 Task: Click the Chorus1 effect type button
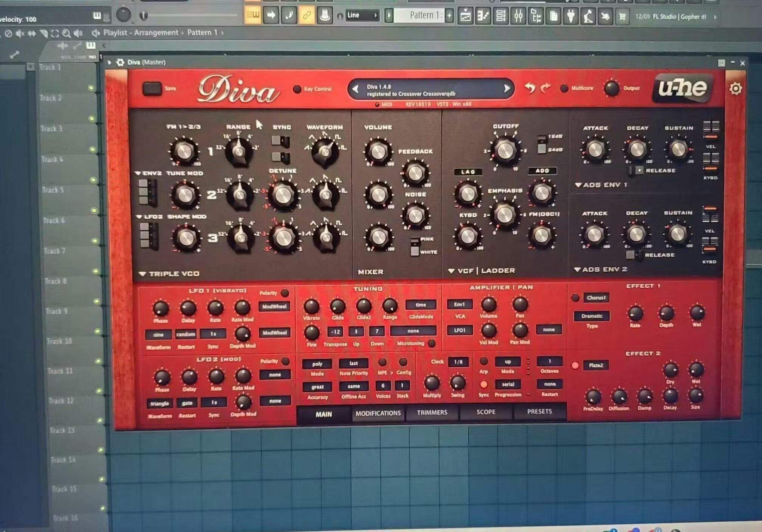(x=596, y=298)
